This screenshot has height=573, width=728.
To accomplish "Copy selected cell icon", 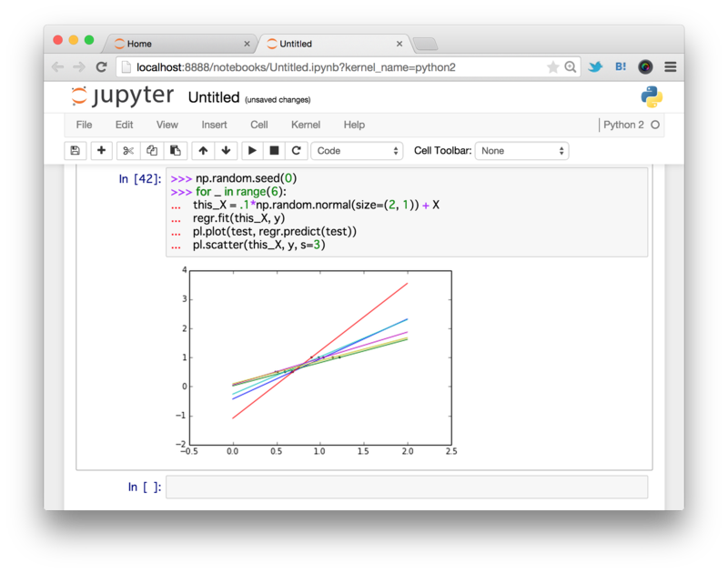I will (152, 151).
